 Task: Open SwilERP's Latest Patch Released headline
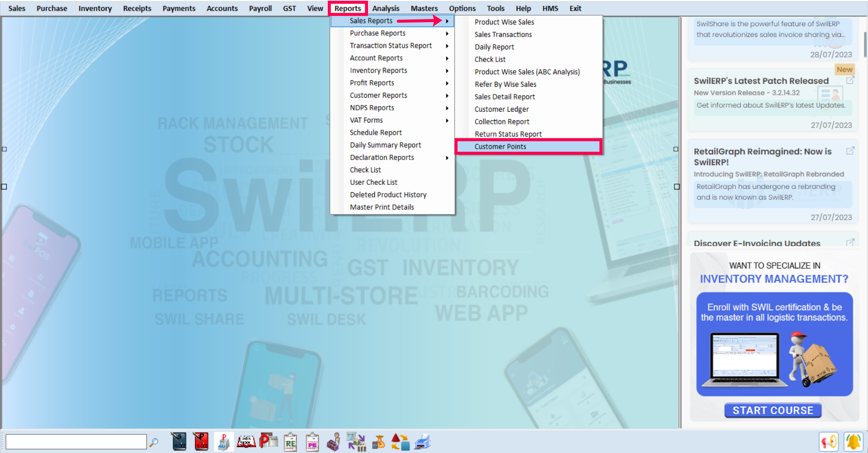pos(761,81)
